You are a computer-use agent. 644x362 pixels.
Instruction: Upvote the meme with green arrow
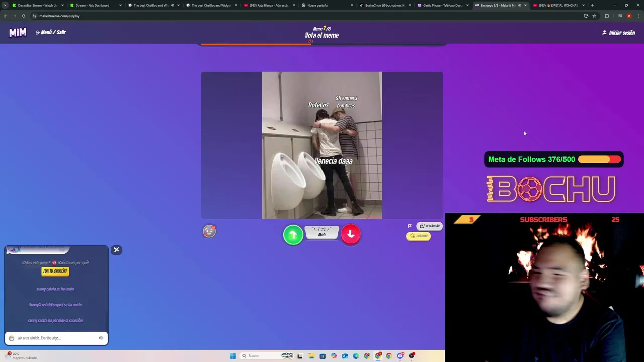[293, 234]
